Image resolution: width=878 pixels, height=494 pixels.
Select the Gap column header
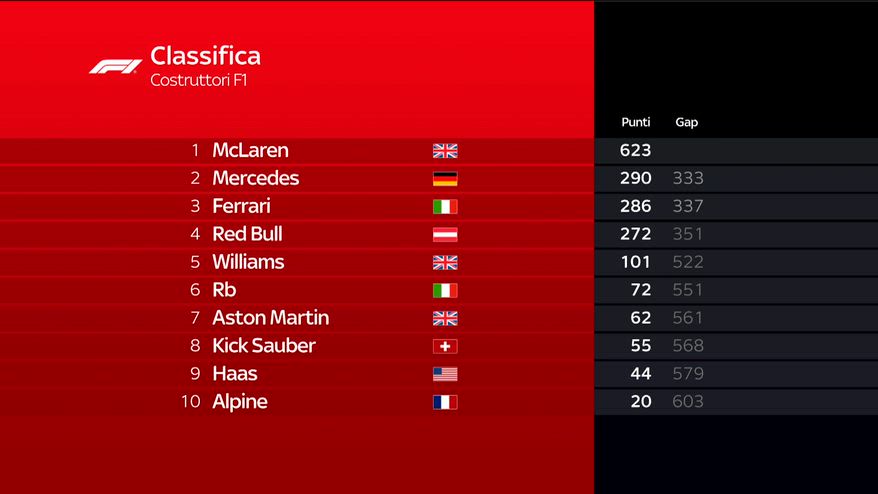[687, 122]
